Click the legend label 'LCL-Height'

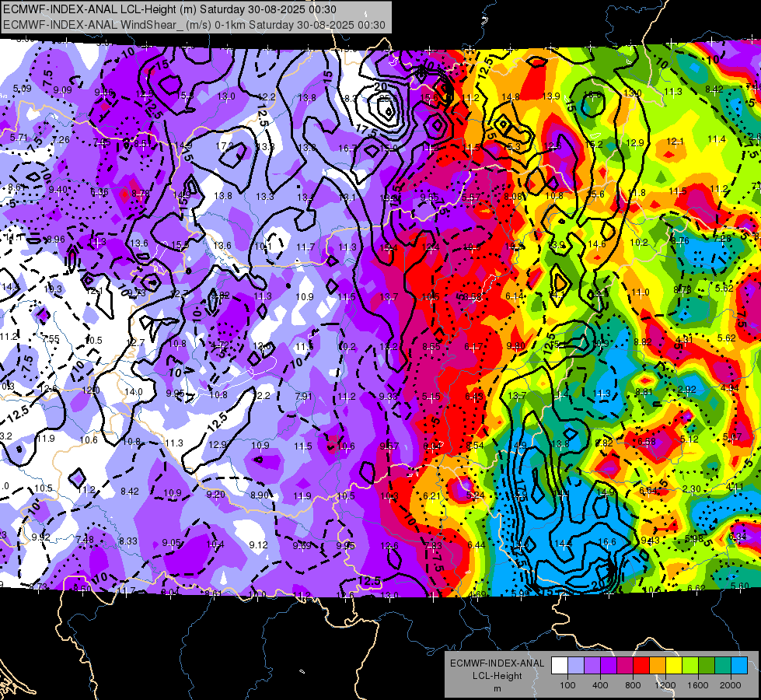coord(497,676)
